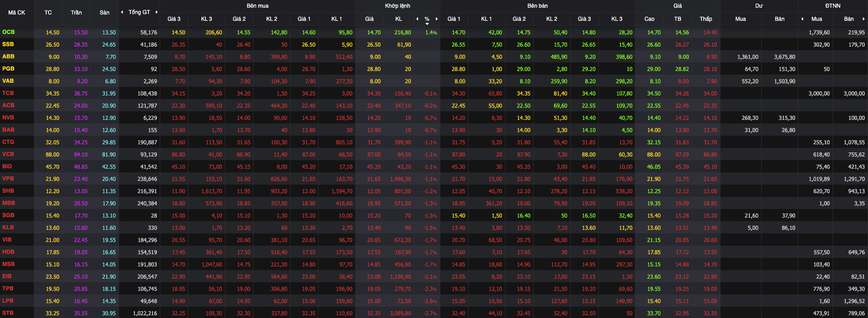868x318 pixels.
Task: Select the VPB ticker symbol
Action: coord(8,179)
